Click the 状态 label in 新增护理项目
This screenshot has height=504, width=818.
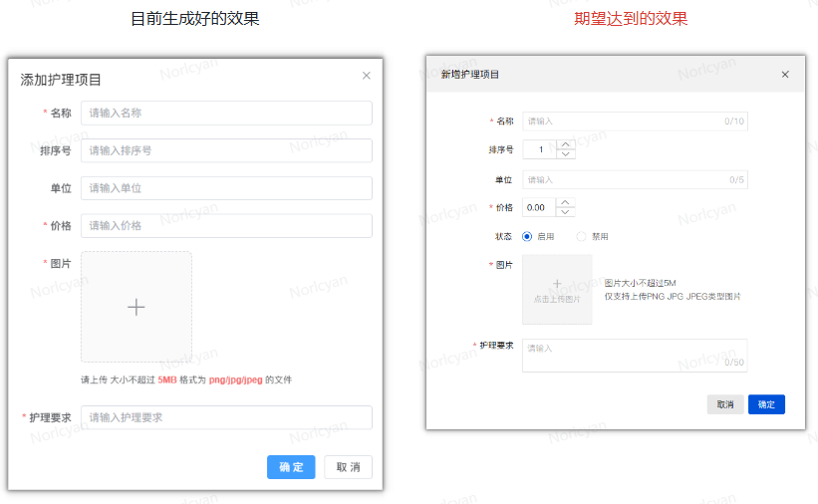point(503,237)
